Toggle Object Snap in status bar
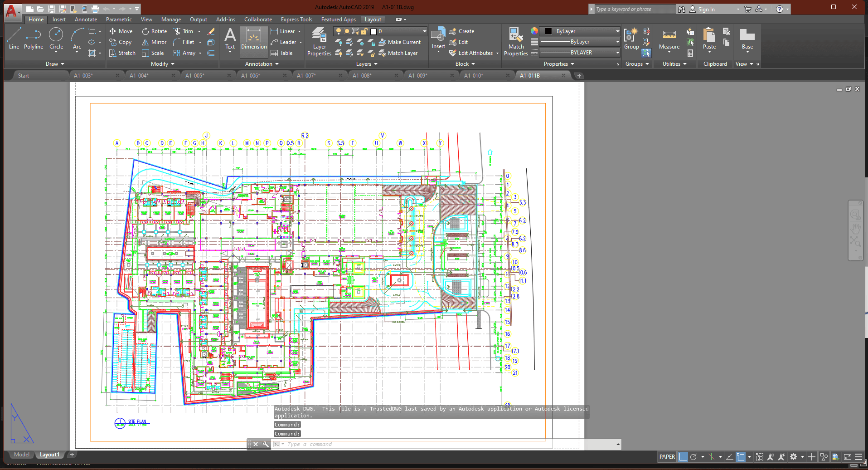This screenshot has height=470, width=868. (741, 457)
